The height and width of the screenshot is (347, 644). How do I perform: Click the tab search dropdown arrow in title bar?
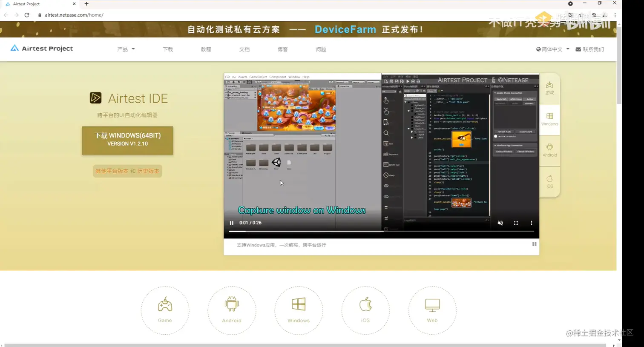tap(570, 3)
